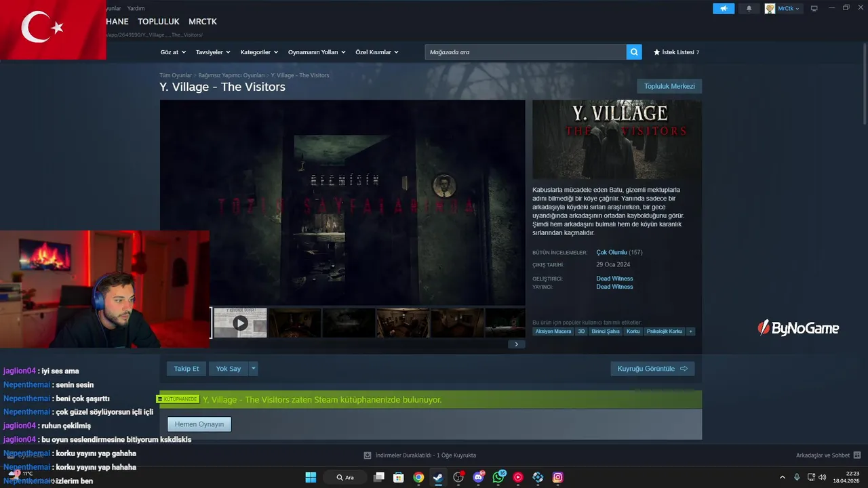This screenshot has width=868, height=488.
Task: Click the microphone tray icon
Action: click(x=797, y=477)
